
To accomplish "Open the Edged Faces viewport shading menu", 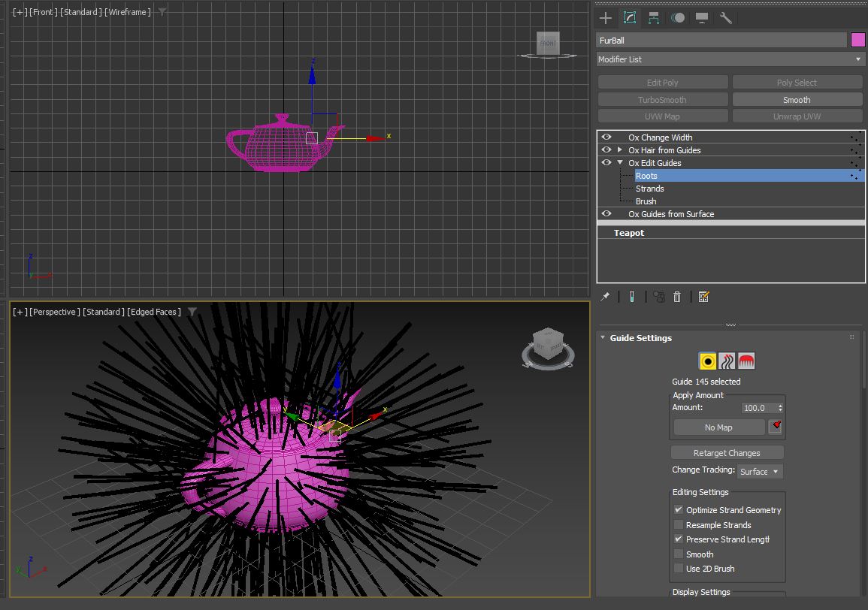I will 154,312.
